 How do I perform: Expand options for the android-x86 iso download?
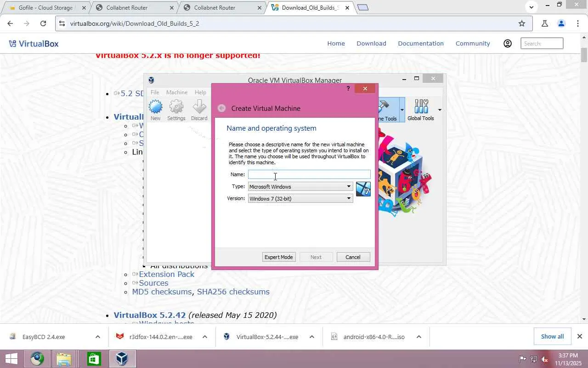pos(418,337)
